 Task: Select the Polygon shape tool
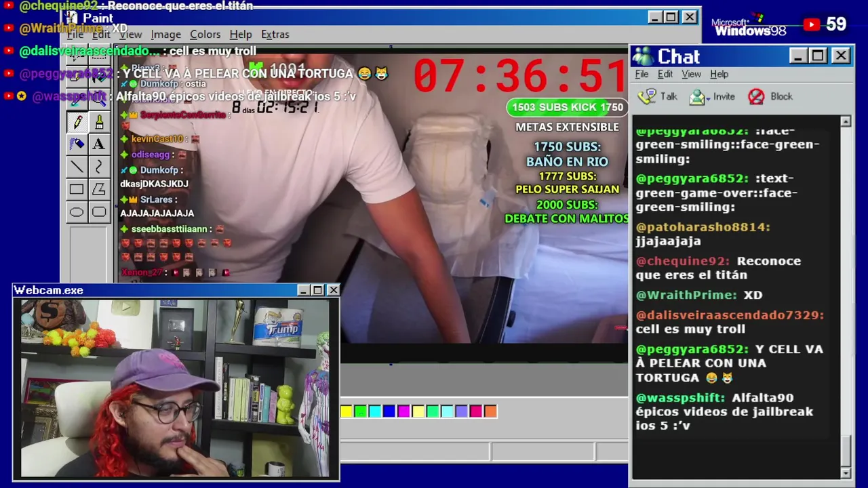[x=99, y=190]
